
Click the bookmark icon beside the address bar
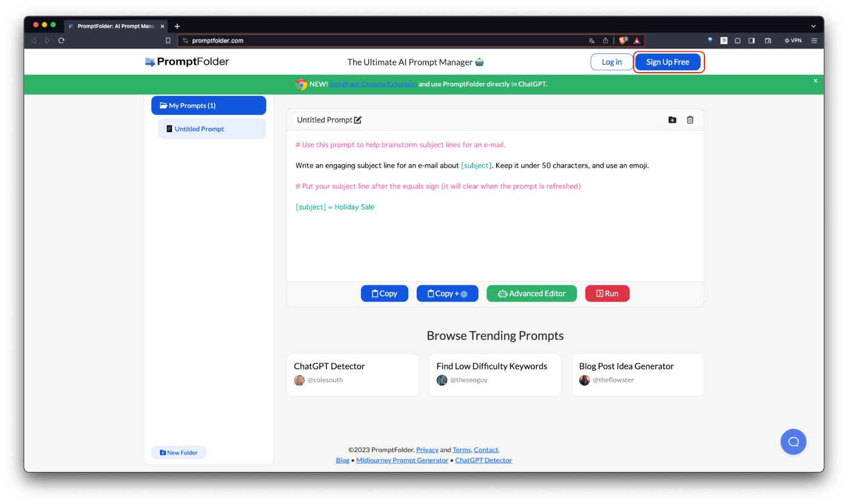click(x=168, y=41)
